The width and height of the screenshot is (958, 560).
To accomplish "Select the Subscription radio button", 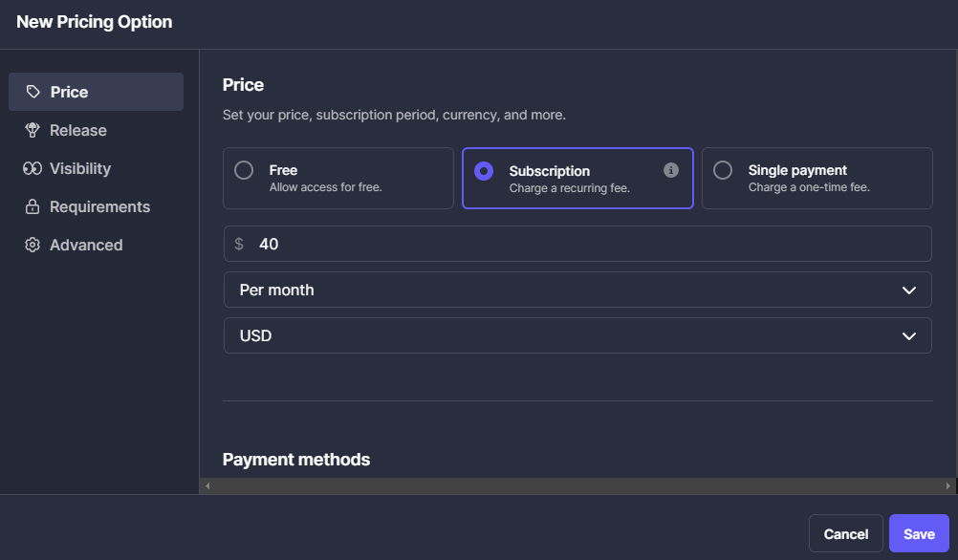I will [486, 170].
